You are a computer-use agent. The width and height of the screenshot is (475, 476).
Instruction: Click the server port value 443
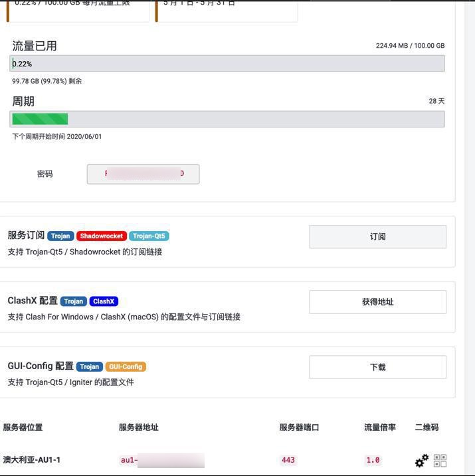pyautogui.click(x=288, y=460)
